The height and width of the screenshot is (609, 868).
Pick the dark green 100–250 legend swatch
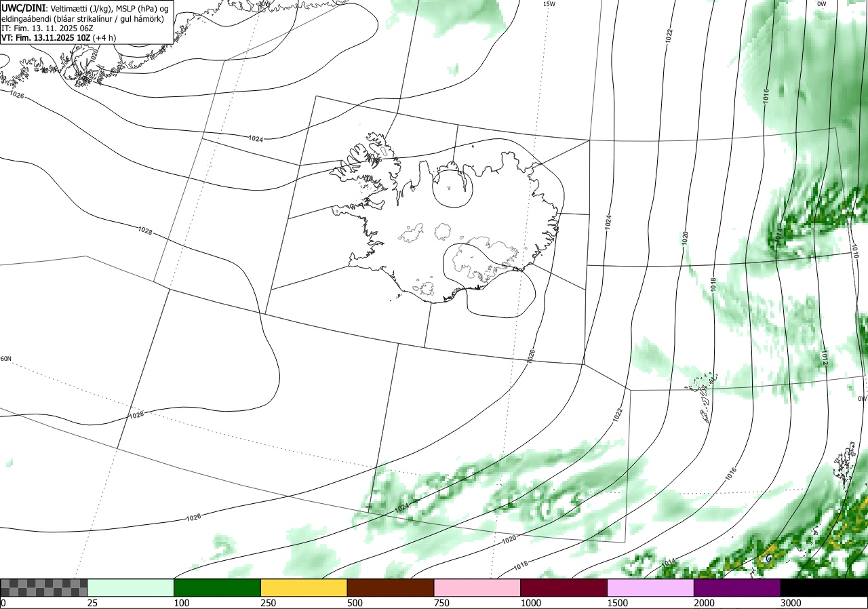tap(218, 587)
